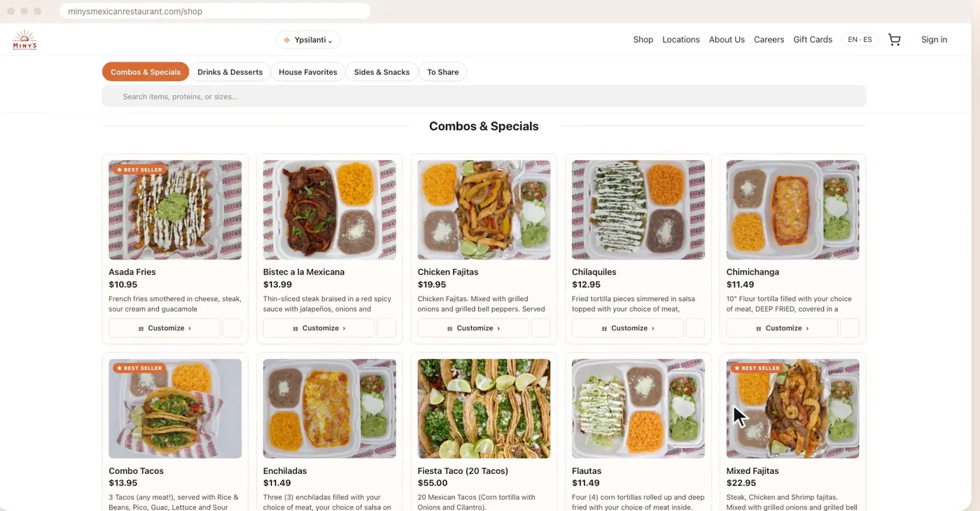The width and height of the screenshot is (980, 511).
Task: Customize the Asada Fries item
Action: point(164,328)
